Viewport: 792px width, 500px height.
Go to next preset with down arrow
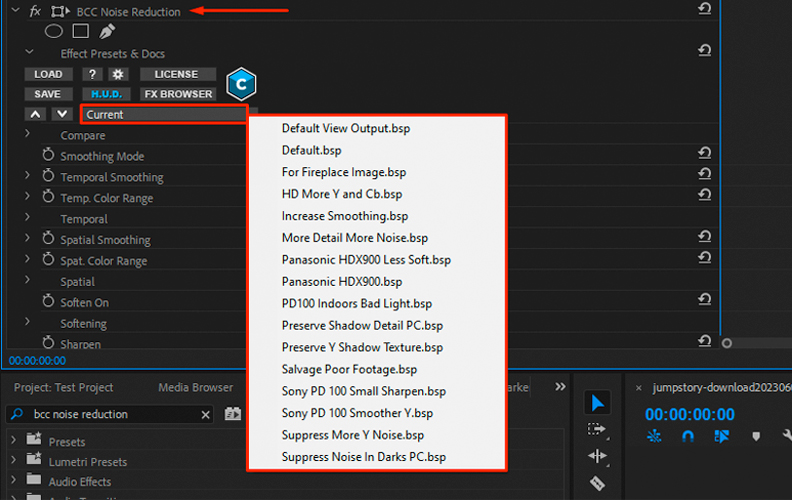point(62,114)
